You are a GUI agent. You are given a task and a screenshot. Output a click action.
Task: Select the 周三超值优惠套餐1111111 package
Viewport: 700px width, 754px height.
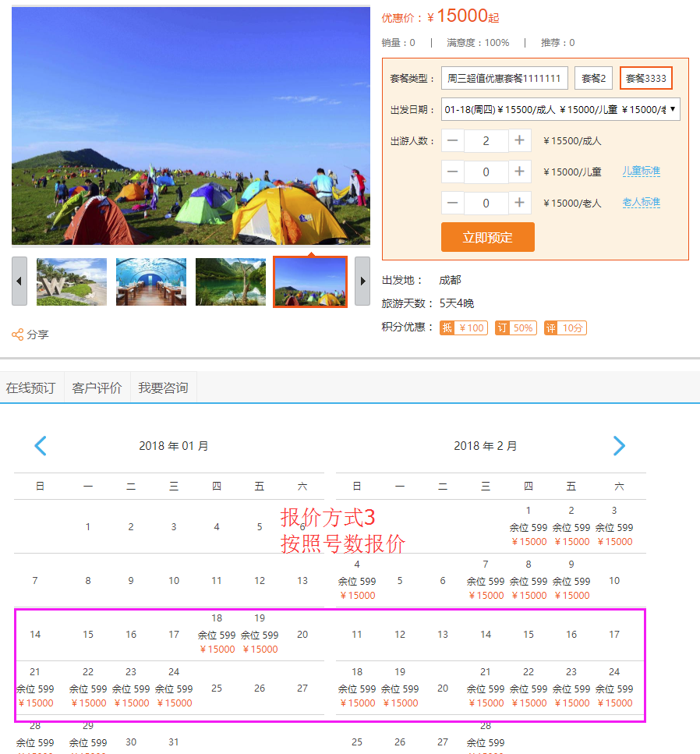504,77
